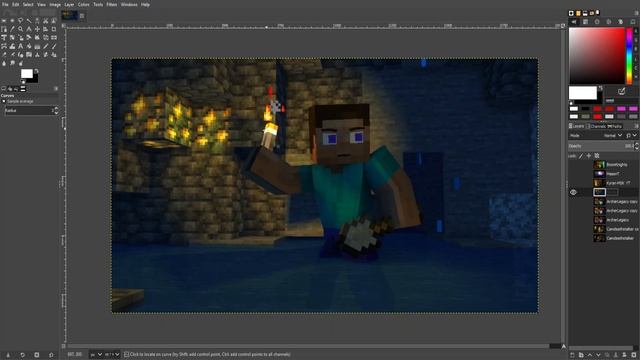Pick a hue on the rainbow strip
Screen dimensions: 640x360
(629, 56)
